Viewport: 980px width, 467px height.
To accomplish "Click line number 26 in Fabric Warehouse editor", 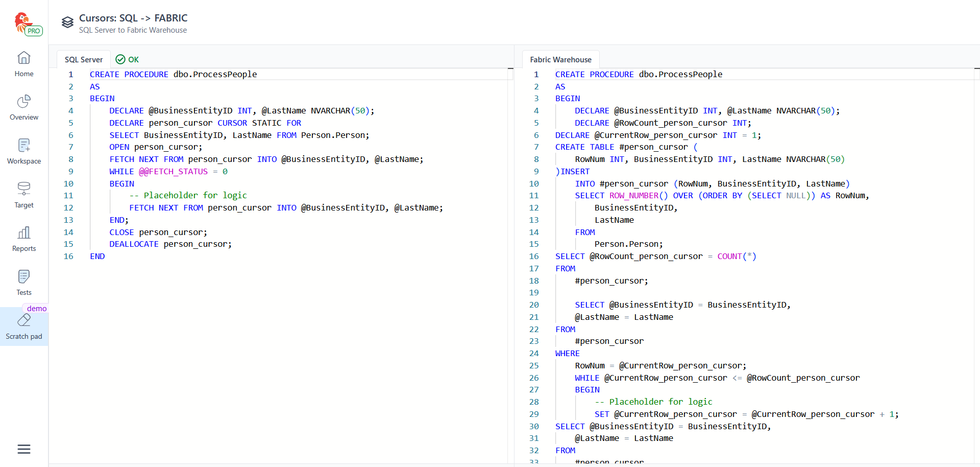I will (534, 378).
